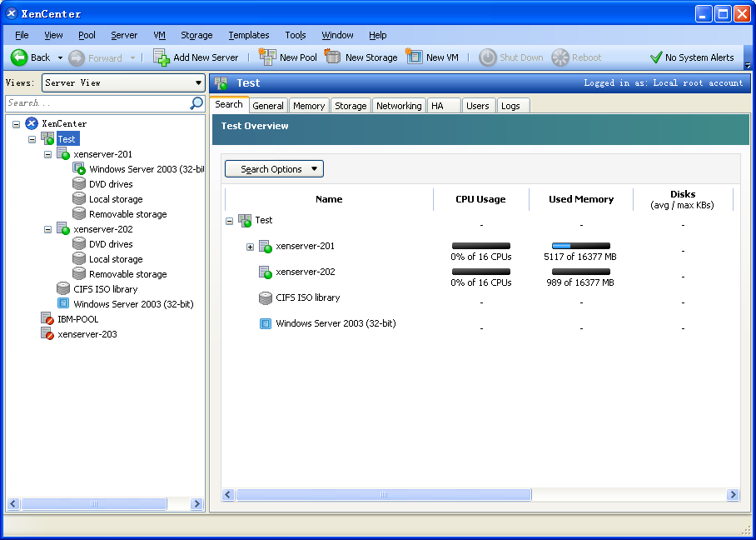The height and width of the screenshot is (540, 756).
Task: Click CIFS ISO library icon in overview list
Action: [x=266, y=297]
